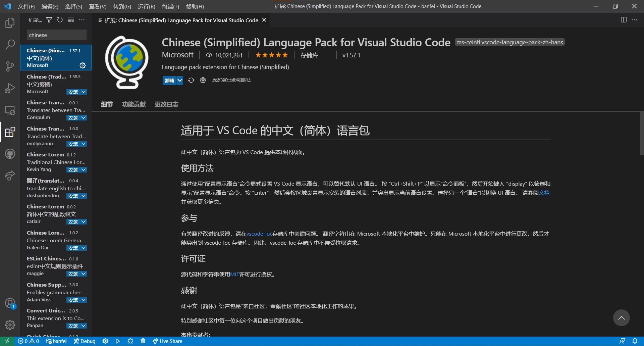Open editor more actions menu
644x346 pixels.
634,20
